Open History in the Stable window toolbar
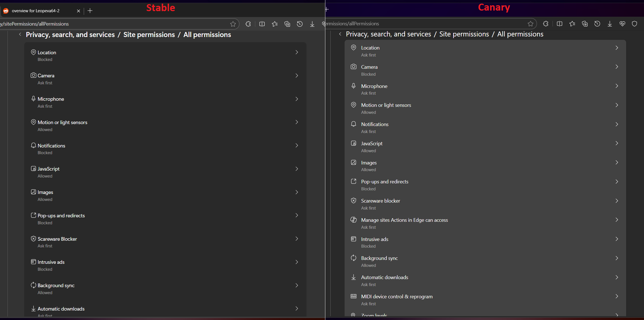 click(x=299, y=24)
